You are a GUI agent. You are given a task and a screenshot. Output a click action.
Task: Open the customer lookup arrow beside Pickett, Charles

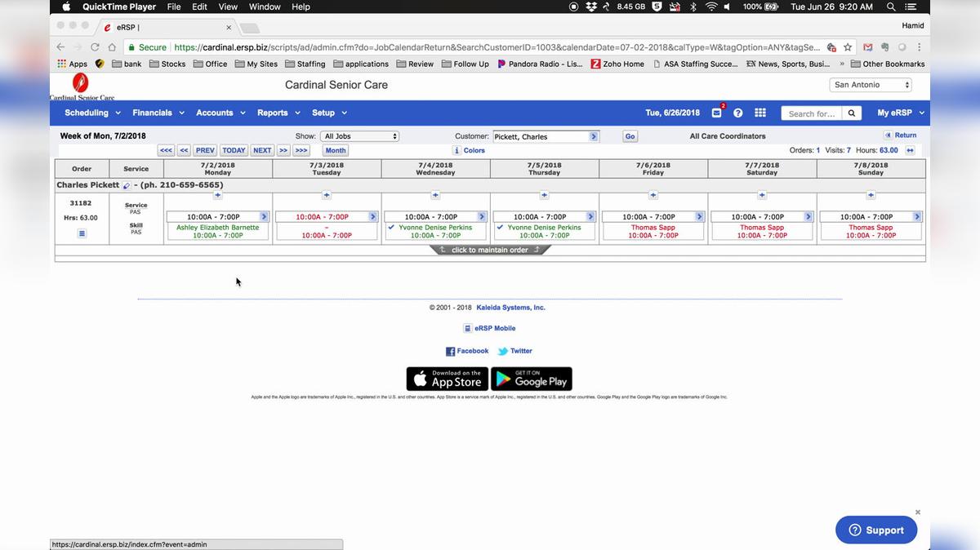click(x=595, y=135)
